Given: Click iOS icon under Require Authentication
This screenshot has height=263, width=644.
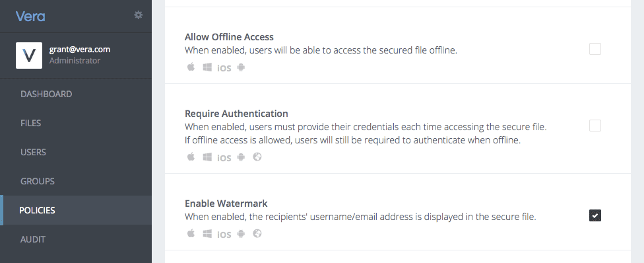Looking at the screenshot, I should (224, 158).
